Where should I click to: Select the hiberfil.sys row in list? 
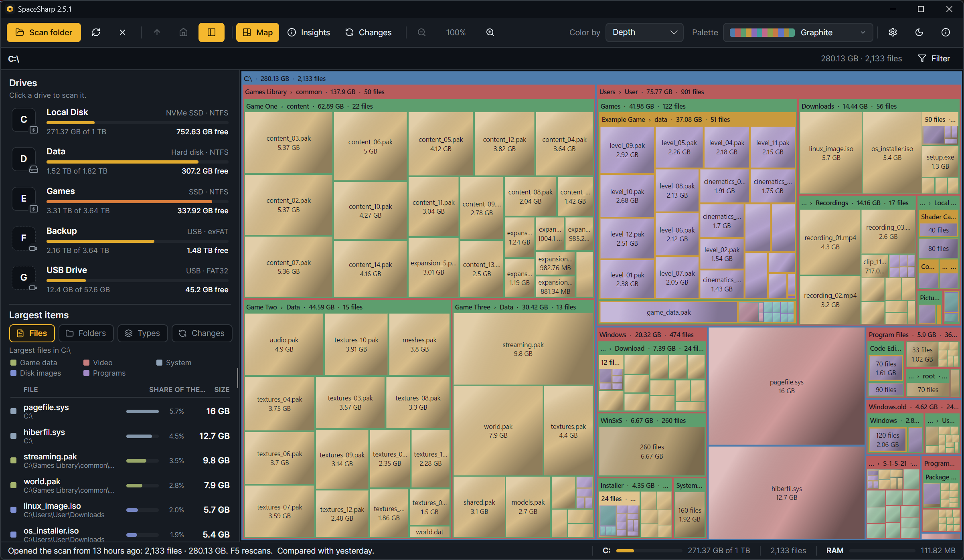pos(119,436)
